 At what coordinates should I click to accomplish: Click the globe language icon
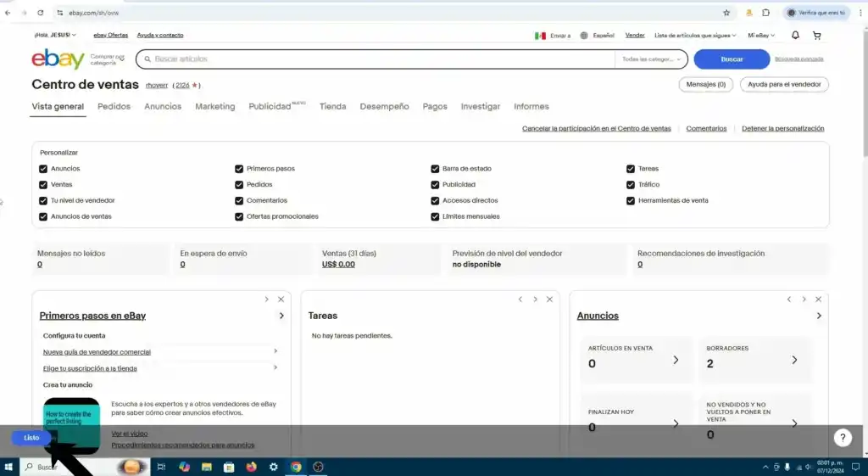click(584, 36)
